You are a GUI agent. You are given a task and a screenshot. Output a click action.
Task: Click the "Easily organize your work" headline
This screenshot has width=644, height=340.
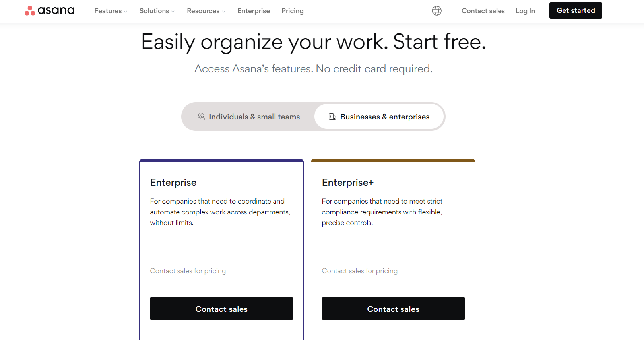pyautogui.click(x=313, y=42)
